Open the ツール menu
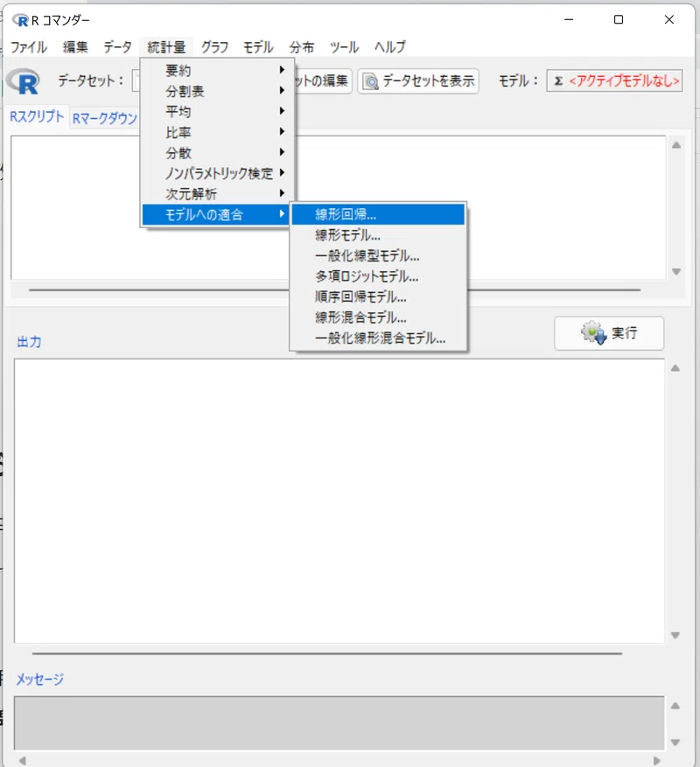The height and width of the screenshot is (767, 700). 344,47
